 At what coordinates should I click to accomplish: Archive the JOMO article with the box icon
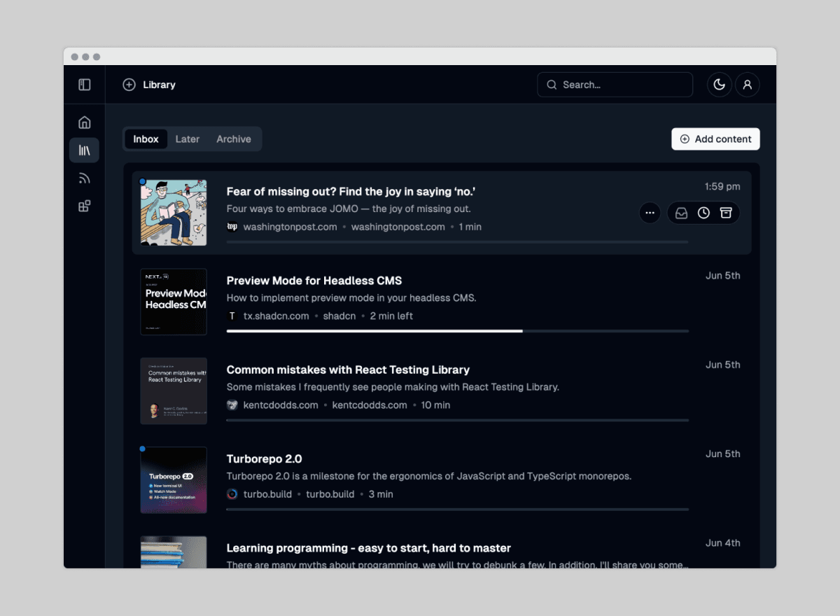tap(726, 212)
